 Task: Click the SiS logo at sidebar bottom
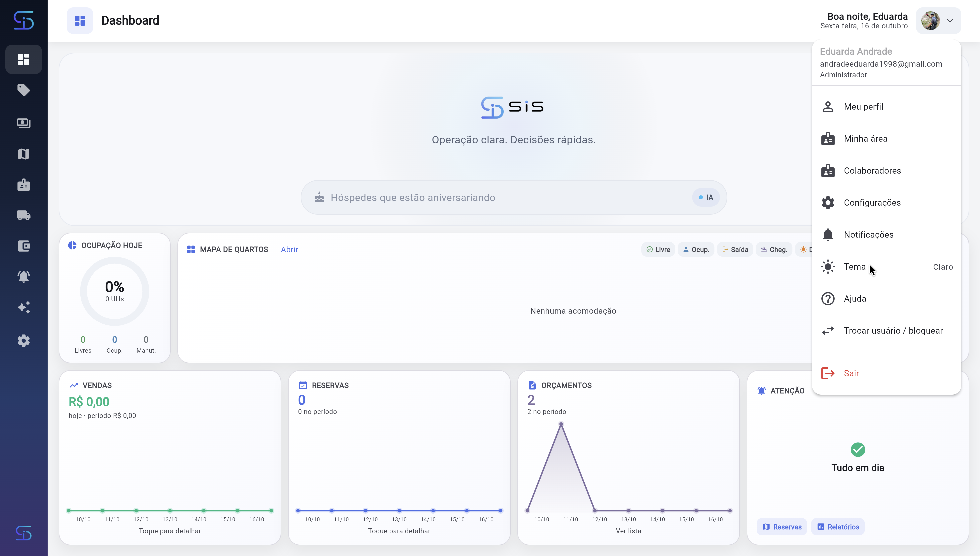coord(24,533)
